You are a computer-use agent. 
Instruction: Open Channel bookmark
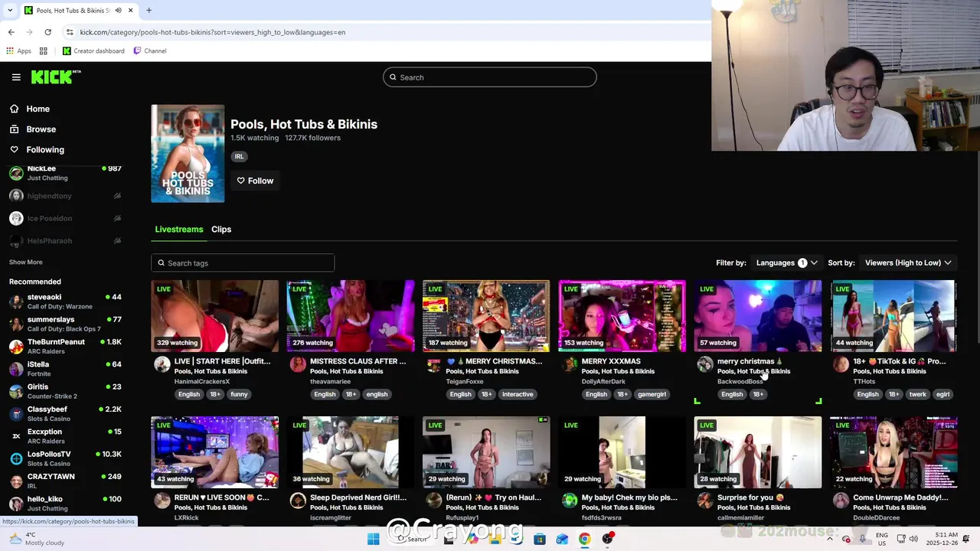pos(149,51)
